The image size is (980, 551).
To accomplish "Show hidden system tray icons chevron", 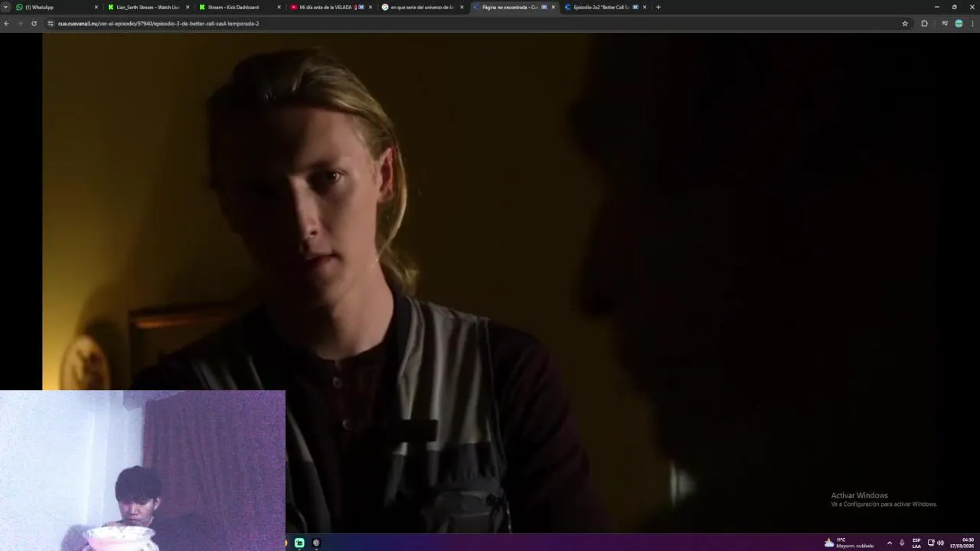I will [x=889, y=543].
